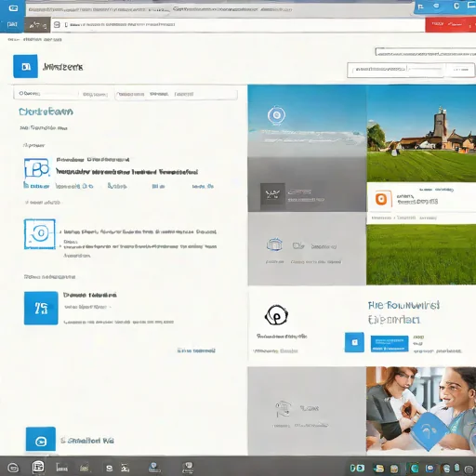Switch to the blue browser tab beside the address bar
476x476 pixels.
[x=12, y=25]
